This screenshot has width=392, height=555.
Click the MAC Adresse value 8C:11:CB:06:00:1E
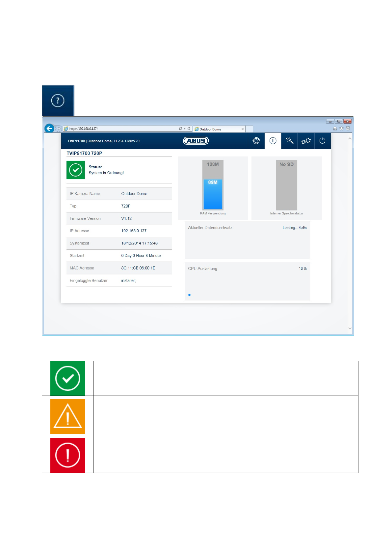(138, 268)
